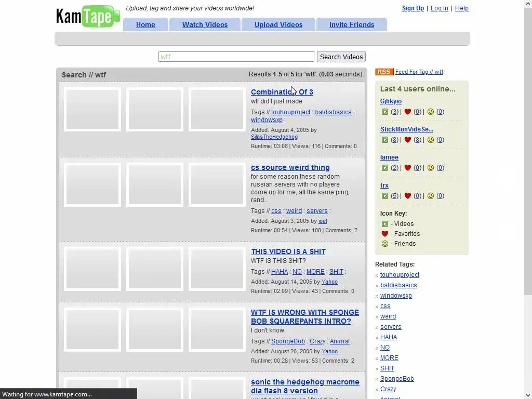The width and height of the screenshot is (532, 399).
Task: Click the css tag in second result
Action: tap(276, 211)
